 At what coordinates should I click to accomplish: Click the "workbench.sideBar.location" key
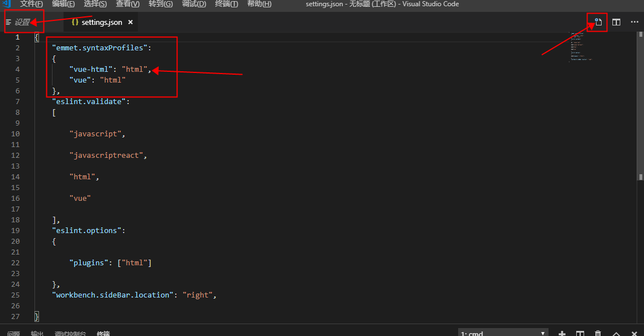112,295
